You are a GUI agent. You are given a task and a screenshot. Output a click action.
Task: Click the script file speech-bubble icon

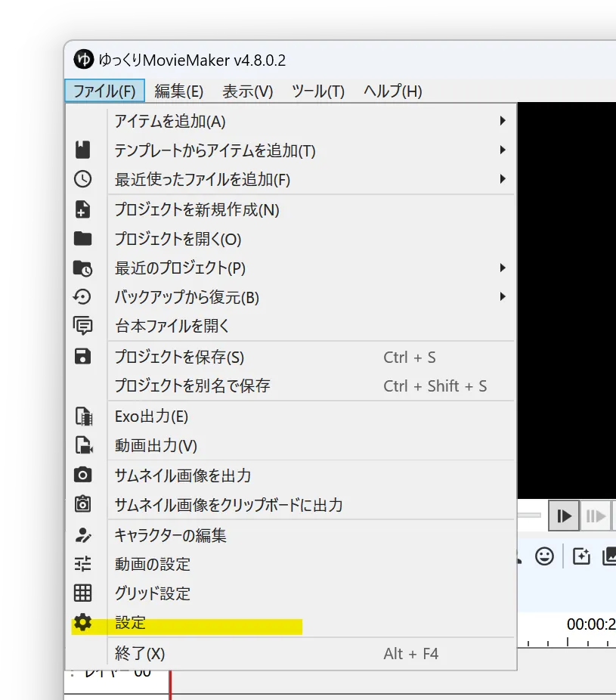(x=82, y=326)
